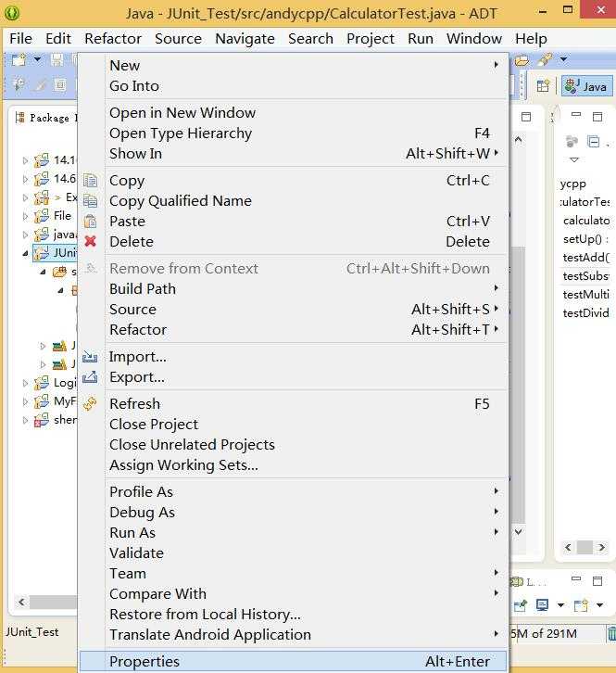616x673 pixels.
Task: Click the Open Perspective icon
Action: [543, 86]
